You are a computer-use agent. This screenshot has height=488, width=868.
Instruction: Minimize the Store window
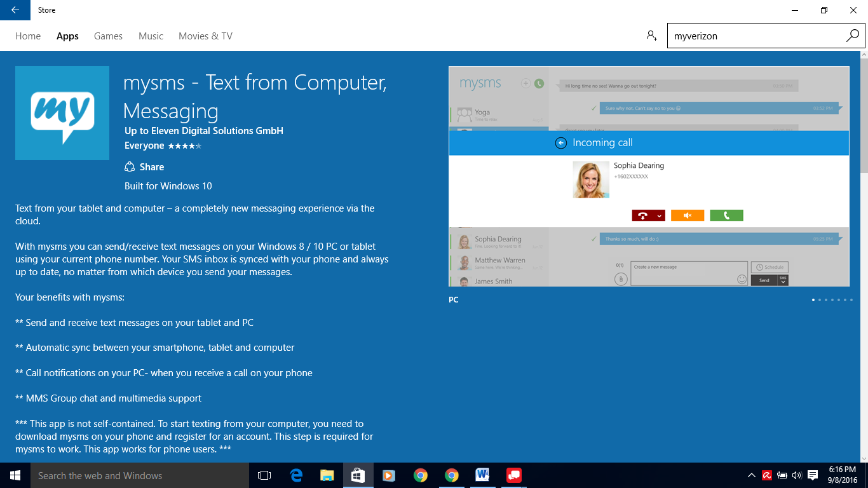795,10
